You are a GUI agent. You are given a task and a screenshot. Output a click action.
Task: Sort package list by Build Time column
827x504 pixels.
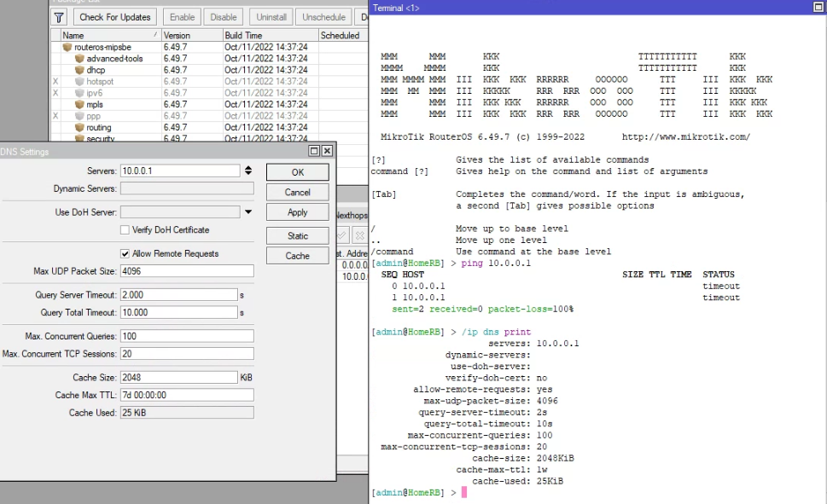271,35
